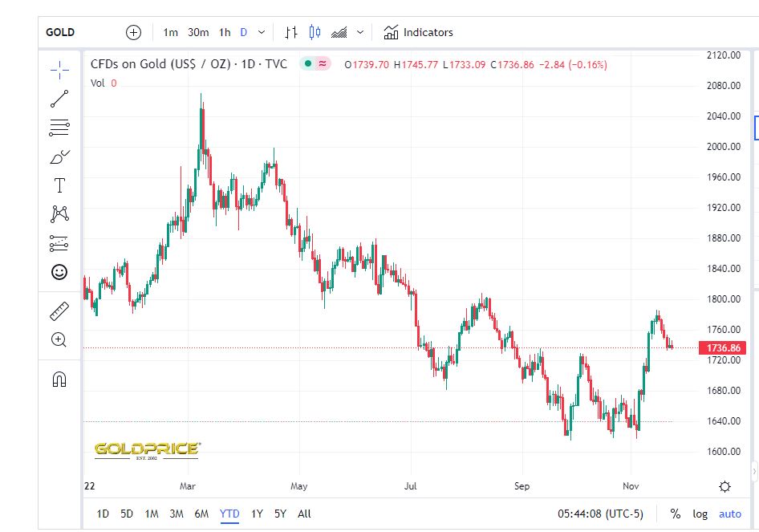Open the chart patterns tool
The image size is (759, 532).
click(59, 214)
